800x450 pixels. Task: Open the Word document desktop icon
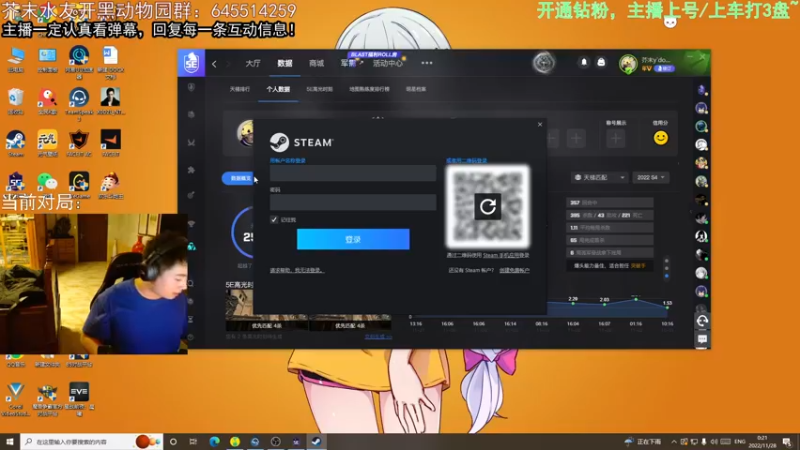[111, 62]
